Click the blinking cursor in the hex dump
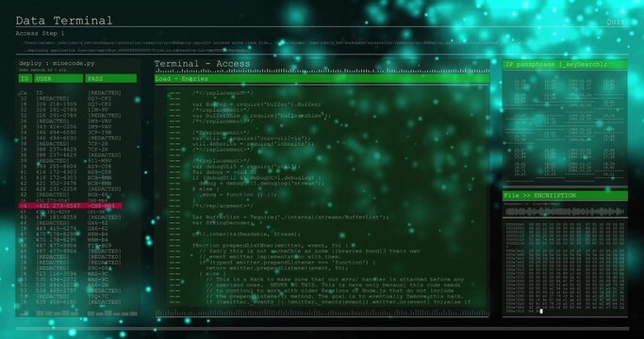 point(541,312)
